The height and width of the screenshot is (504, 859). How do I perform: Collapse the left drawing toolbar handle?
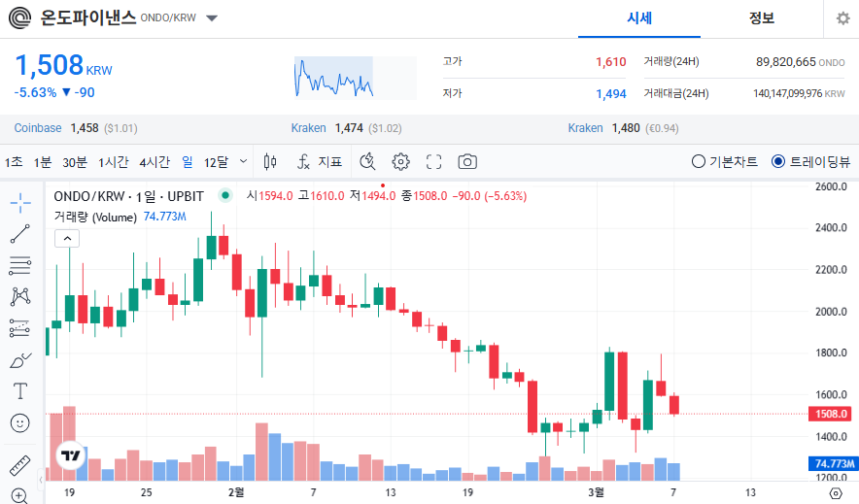point(41,480)
